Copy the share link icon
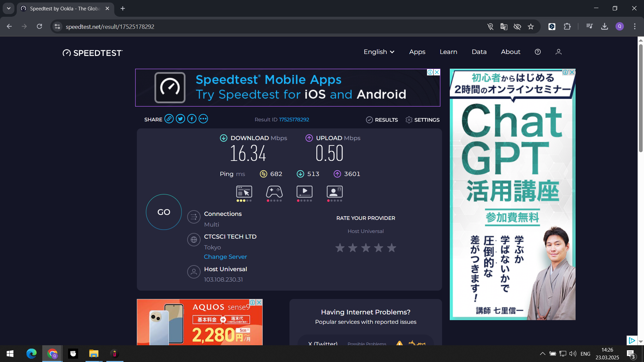The image size is (644, 362). pos(169,119)
